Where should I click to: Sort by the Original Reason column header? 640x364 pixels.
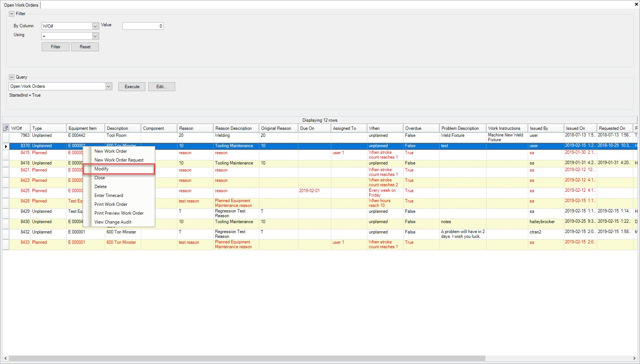[x=279, y=128]
